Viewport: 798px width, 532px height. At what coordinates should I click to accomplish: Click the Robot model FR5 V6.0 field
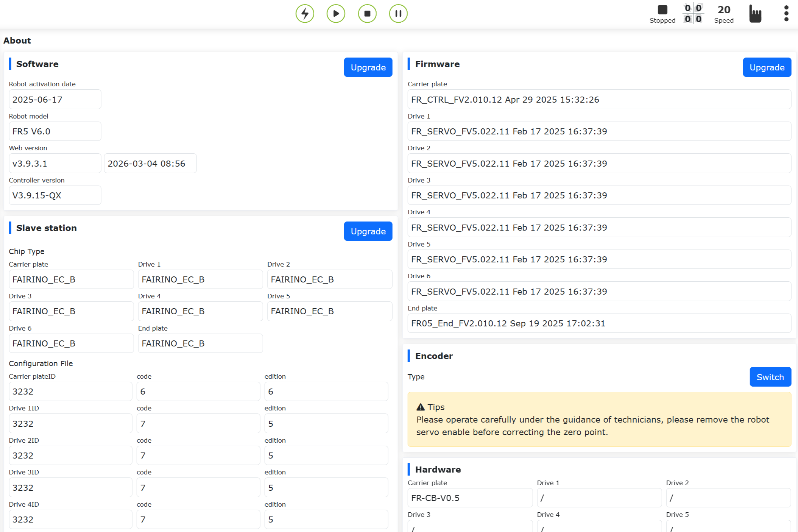(x=55, y=131)
